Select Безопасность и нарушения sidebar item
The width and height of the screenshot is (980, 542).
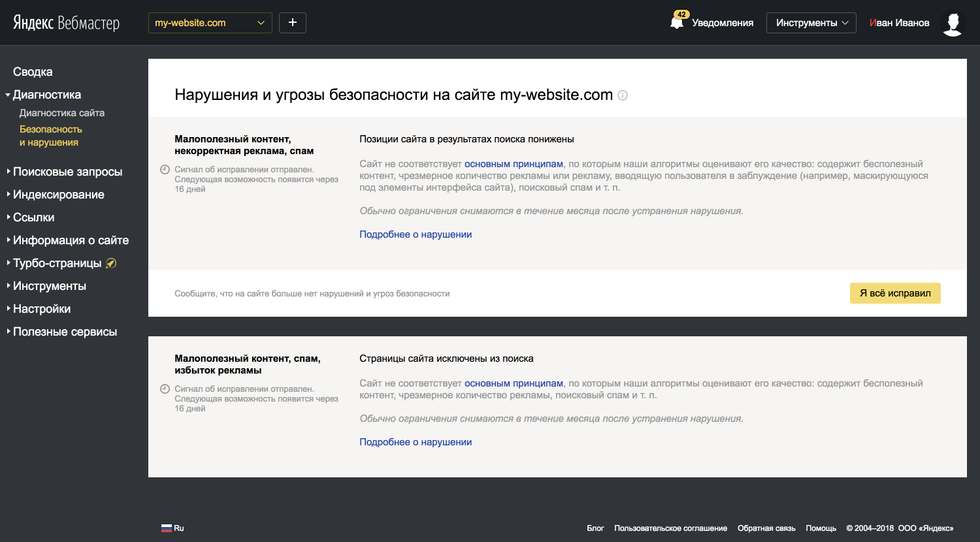click(51, 136)
